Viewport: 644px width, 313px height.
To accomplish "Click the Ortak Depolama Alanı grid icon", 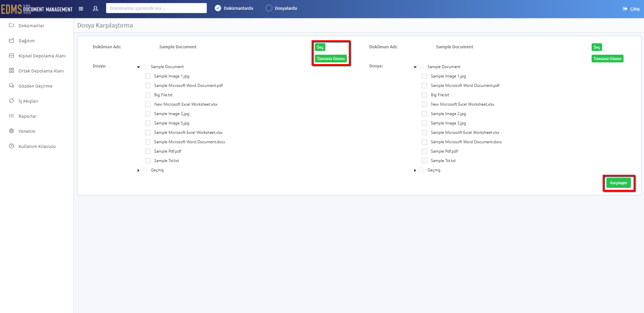I will coord(11,70).
